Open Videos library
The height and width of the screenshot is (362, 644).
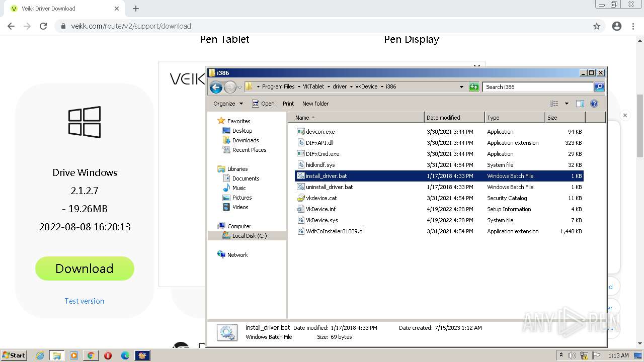tap(240, 207)
